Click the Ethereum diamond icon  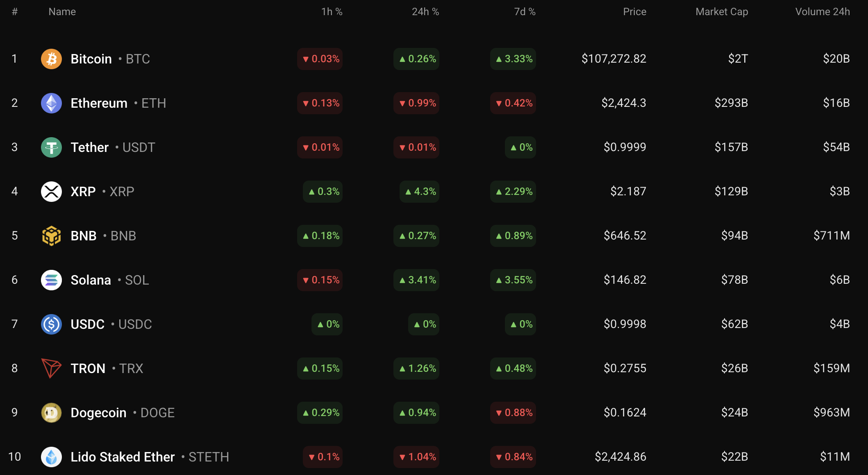tap(51, 103)
